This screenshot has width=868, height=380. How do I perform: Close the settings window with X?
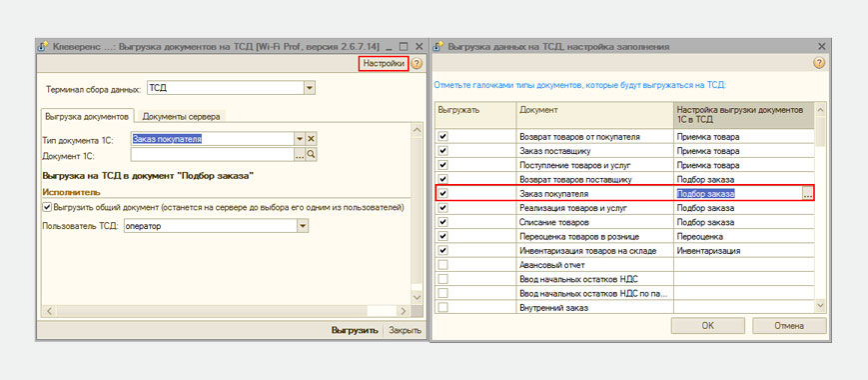coord(821,47)
